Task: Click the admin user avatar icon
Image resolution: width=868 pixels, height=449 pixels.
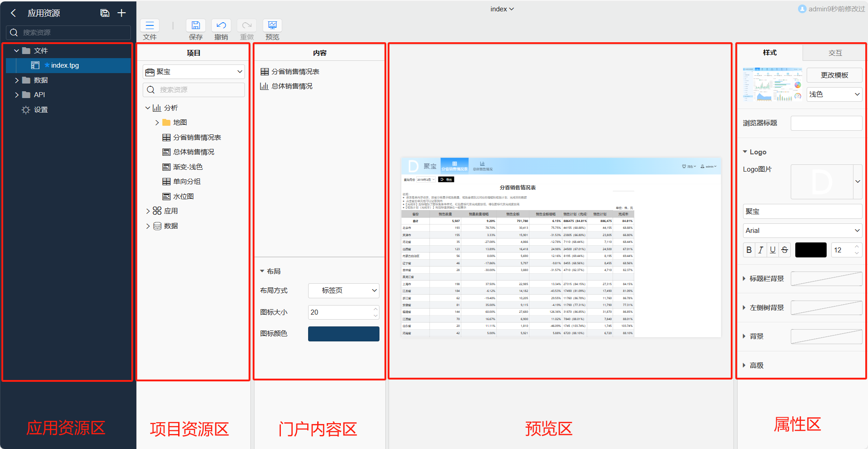Action: [802, 9]
